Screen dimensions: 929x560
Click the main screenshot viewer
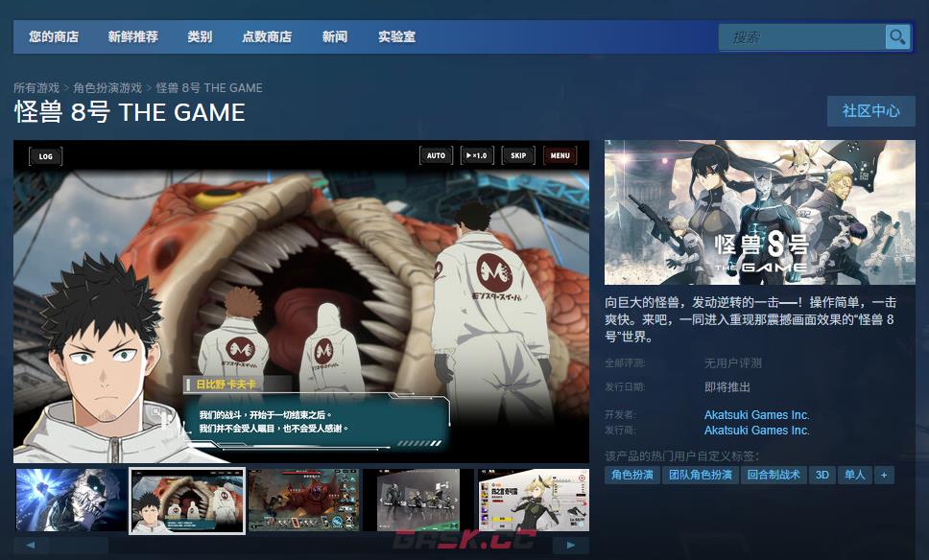301,301
